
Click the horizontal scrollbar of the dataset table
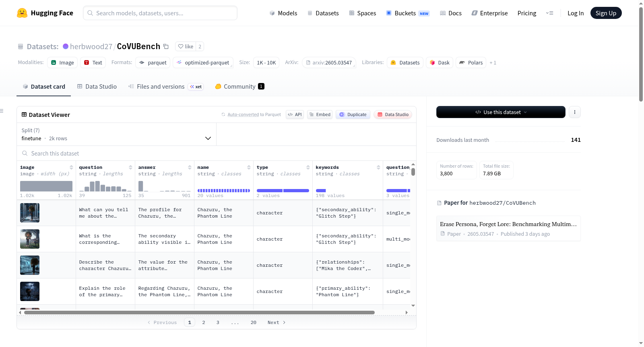(199, 312)
